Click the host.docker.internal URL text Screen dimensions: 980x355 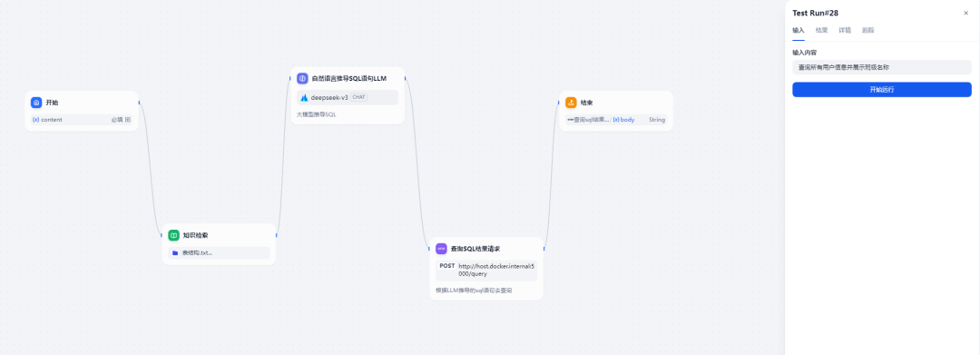[496, 270]
